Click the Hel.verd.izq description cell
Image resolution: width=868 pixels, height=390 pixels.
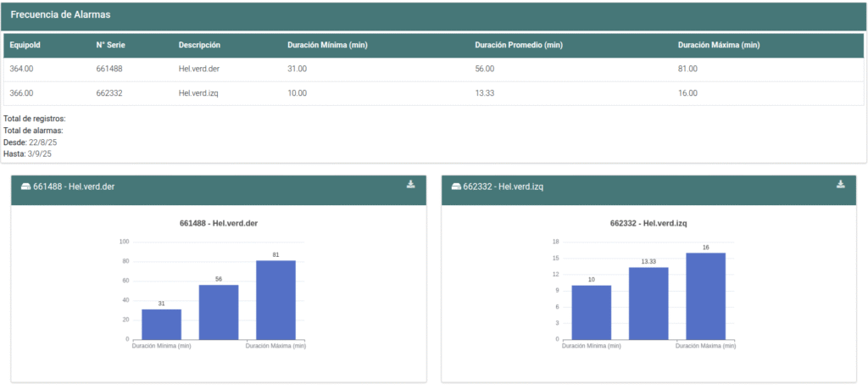click(x=198, y=93)
